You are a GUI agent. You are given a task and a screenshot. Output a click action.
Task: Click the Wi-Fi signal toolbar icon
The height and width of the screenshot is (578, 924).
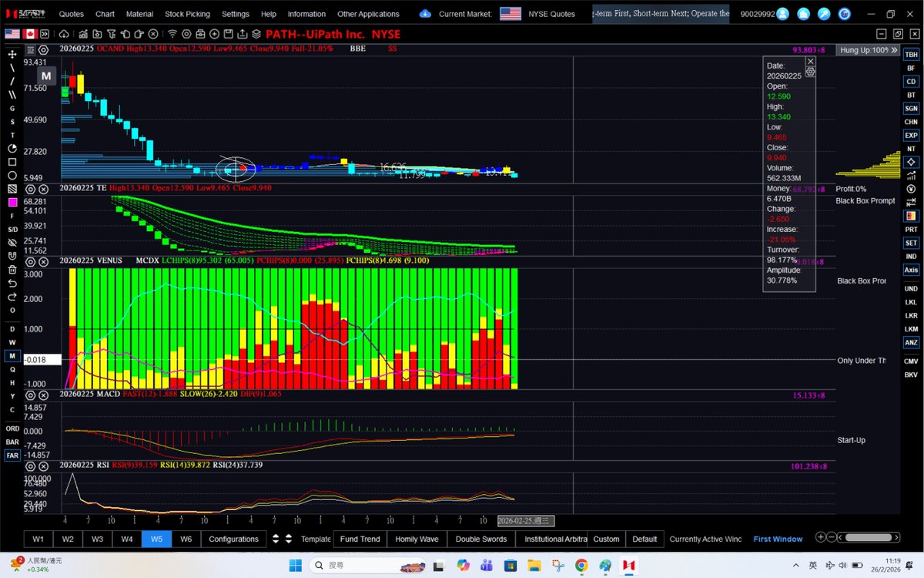point(172,34)
